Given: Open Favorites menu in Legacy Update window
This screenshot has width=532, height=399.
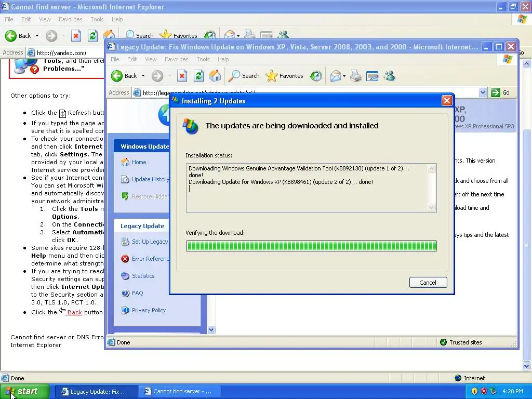Looking at the screenshot, I should (177, 59).
